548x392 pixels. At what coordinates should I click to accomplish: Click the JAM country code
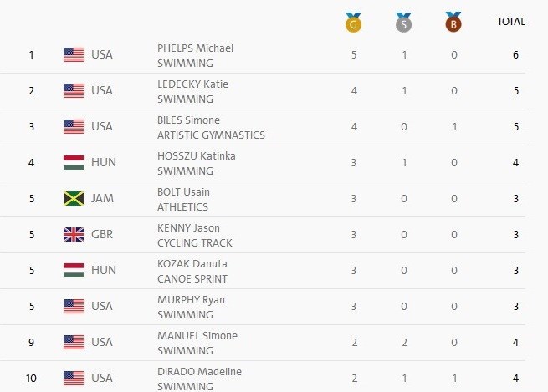[x=102, y=198]
